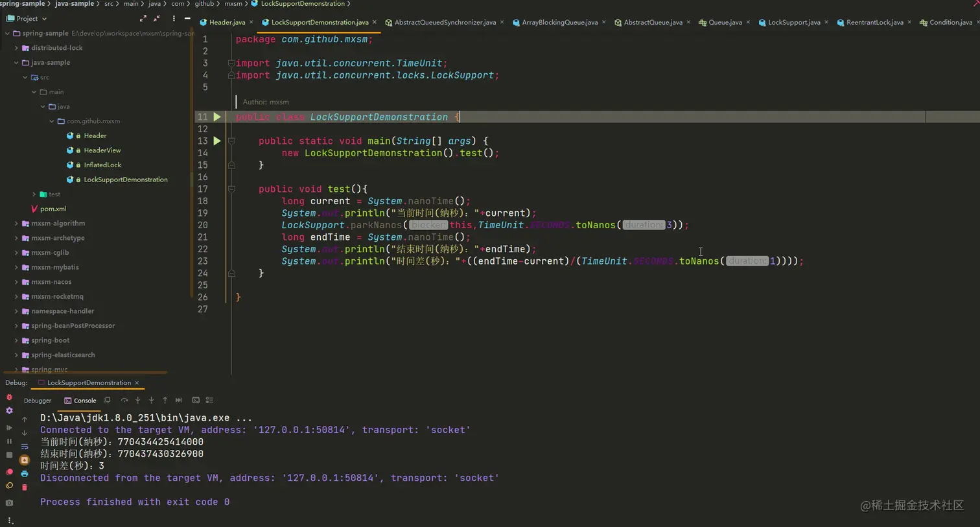Open the debug settings gear
Screen dimensions: 980x527
tap(9, 411)
